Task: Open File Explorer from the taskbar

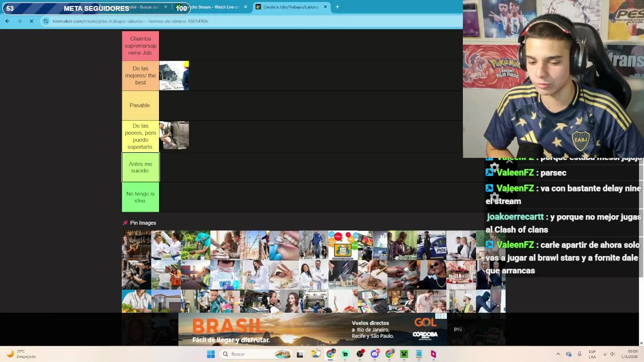Action: [315, 354]
